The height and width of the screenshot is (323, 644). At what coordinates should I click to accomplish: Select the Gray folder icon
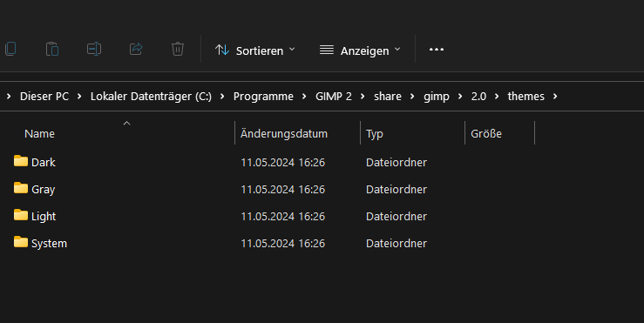(x=21, y=188)
